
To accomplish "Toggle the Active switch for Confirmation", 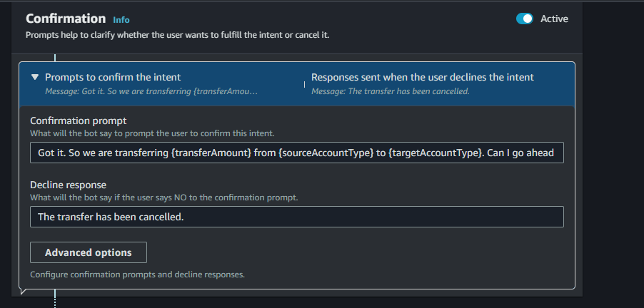I will (524, 19).
